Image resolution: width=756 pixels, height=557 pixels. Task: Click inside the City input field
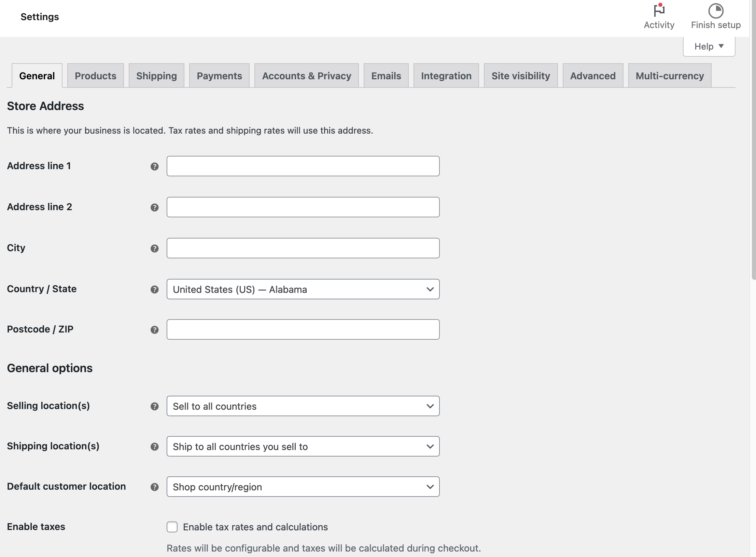tap(303, 248)
